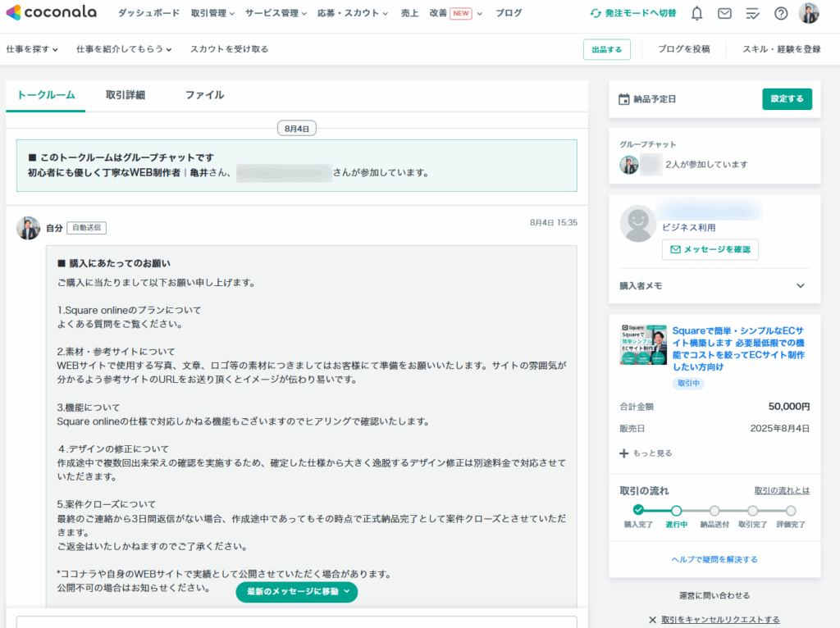Switch to the ファイル tab
The image size is (840, 628).
pyautogui.click(x=204, y=95)
